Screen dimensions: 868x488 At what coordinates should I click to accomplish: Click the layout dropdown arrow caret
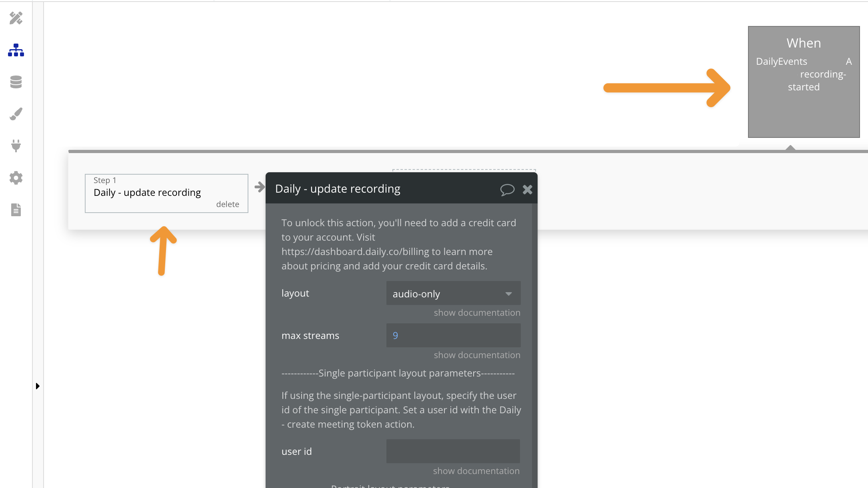pos(508,294)
